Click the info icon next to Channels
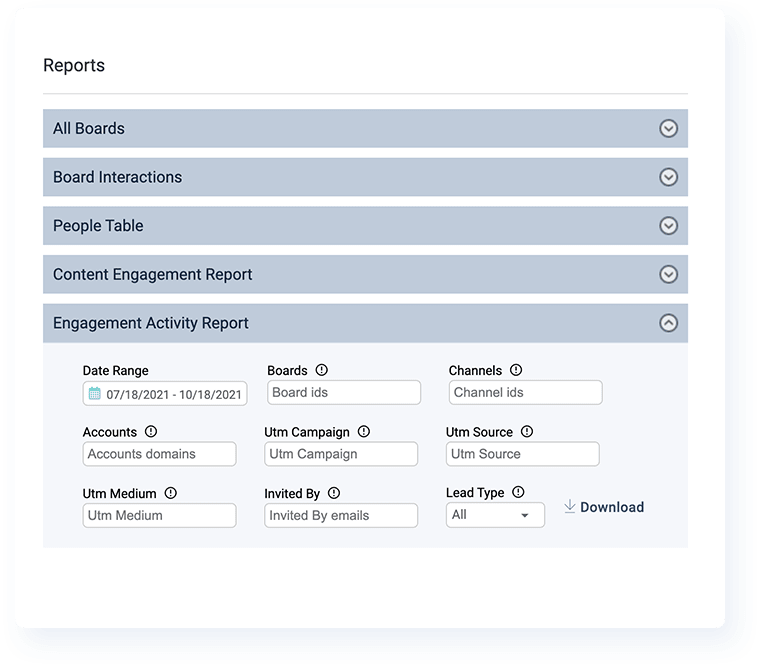The image size is (760, 664). point(516,370)
